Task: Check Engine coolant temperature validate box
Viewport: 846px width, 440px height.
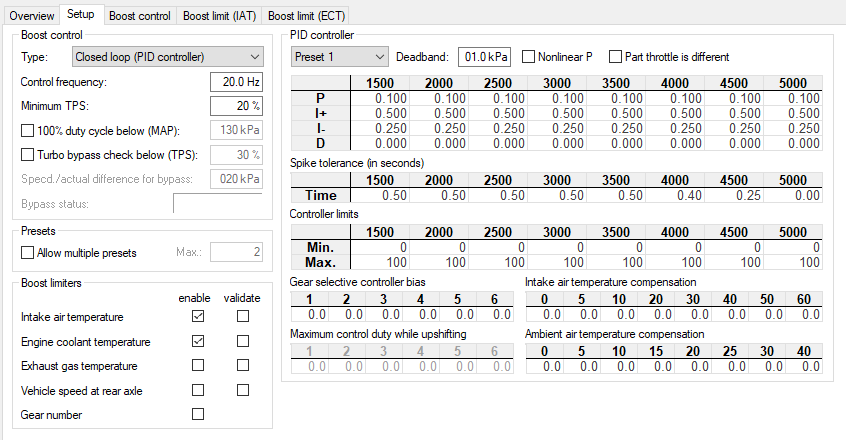Action: [243, 341]
